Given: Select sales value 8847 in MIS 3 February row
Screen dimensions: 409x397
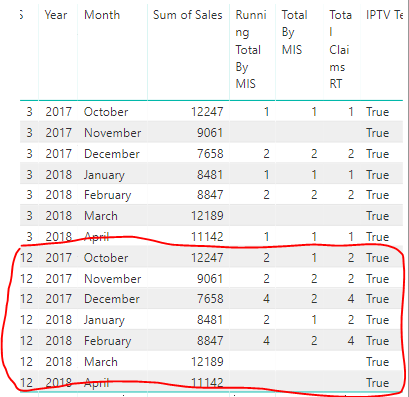Looking at the screenshot, I should 210,195.
